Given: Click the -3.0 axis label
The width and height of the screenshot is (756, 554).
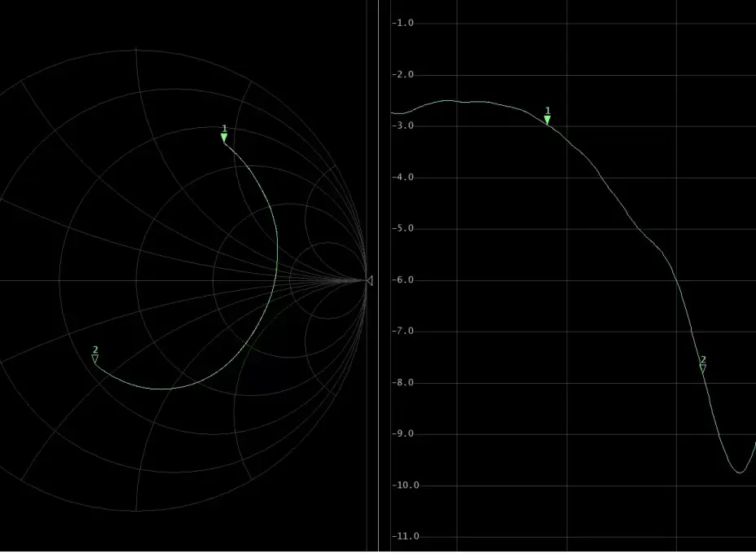Looking at the screenshot, I should click(402, 125).
